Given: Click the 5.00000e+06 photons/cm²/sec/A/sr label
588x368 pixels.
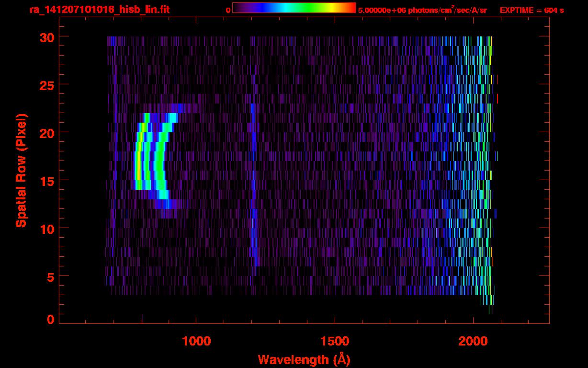Looking at the screenshot, I should click(x=422, y=10).
